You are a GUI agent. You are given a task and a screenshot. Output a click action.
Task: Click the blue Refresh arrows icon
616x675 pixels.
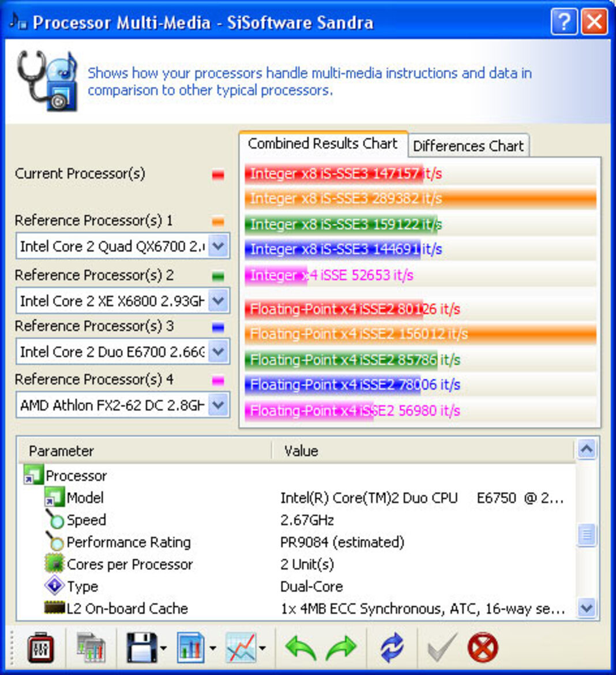tap(392, 647)
